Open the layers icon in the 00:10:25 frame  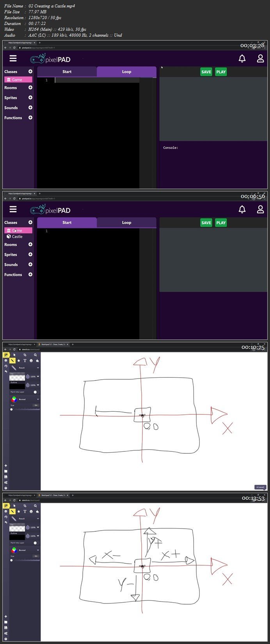5,361
